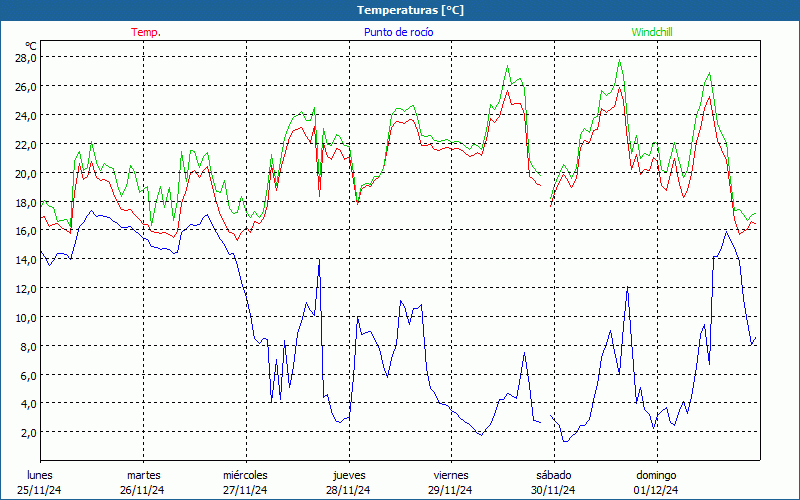
Task: Click the 2,0 y-axis value
Action: (x=28, y=433)
